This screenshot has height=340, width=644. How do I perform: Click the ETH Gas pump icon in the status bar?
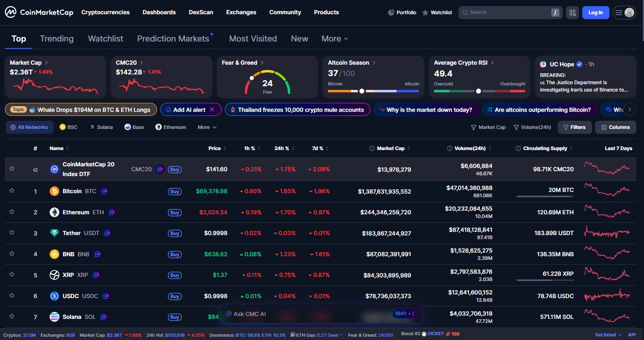[293, 335]
